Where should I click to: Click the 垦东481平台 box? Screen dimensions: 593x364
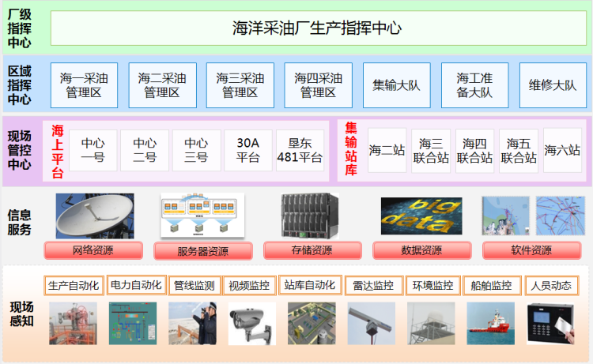pyautogui.click(x=300, y=150)
